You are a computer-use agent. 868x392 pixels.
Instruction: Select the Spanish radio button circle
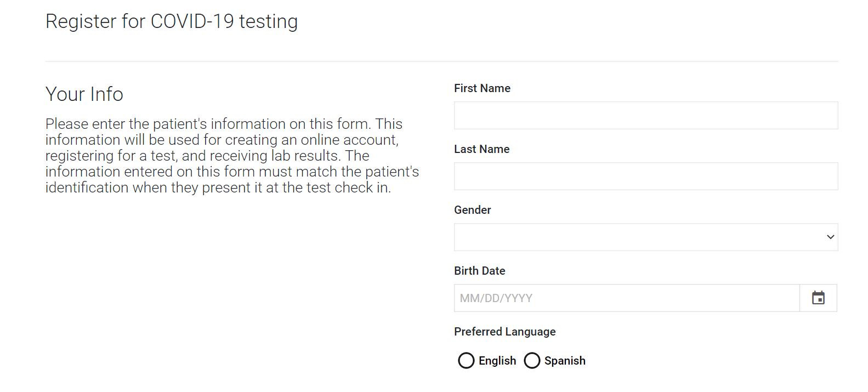[x=532, y=360]
